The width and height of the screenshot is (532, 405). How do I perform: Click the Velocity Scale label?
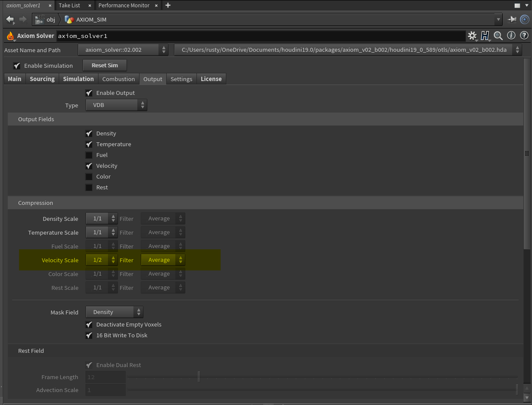(60, 260)
